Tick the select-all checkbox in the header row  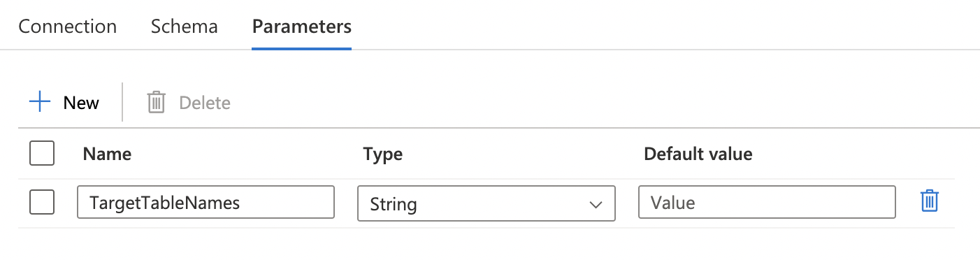coord(42,153)
